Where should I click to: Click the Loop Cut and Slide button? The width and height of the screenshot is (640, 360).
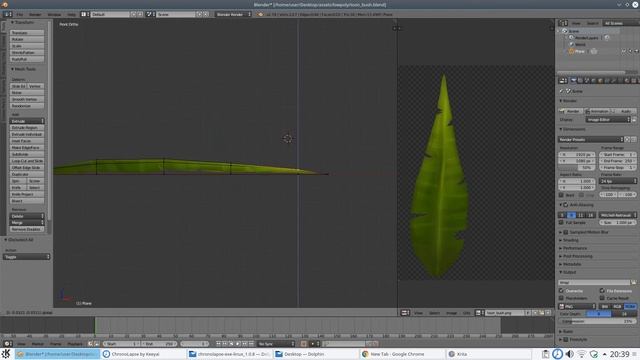(x=27, y=161)
